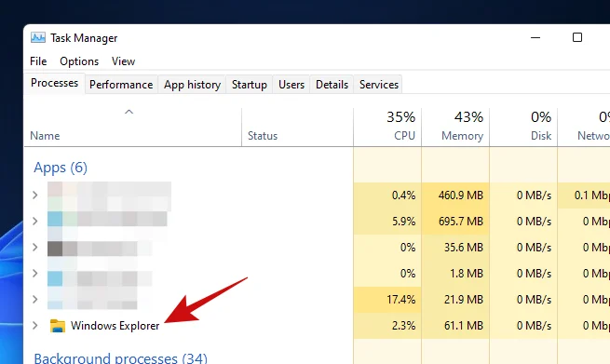This screenshot has width=610, height=364.
Task: Sort by the Memory column header
Action: tap(455, 128)
